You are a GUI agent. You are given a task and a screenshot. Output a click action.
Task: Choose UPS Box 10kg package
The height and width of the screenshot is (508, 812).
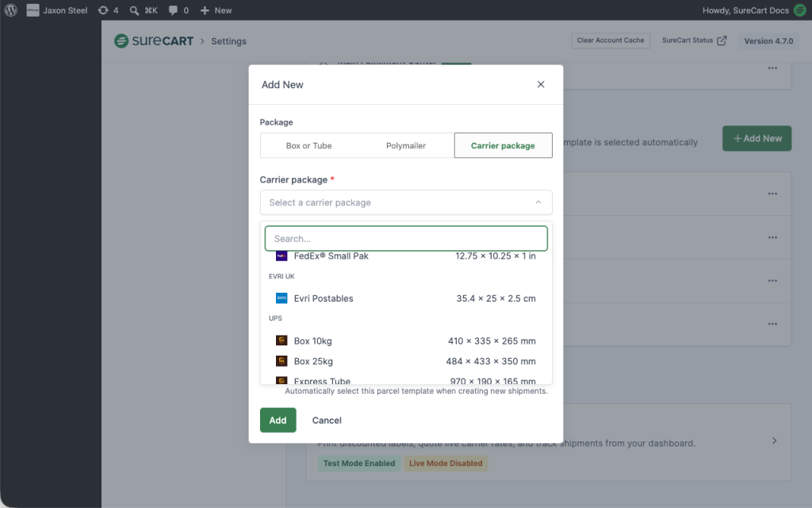tap(406, 341)
